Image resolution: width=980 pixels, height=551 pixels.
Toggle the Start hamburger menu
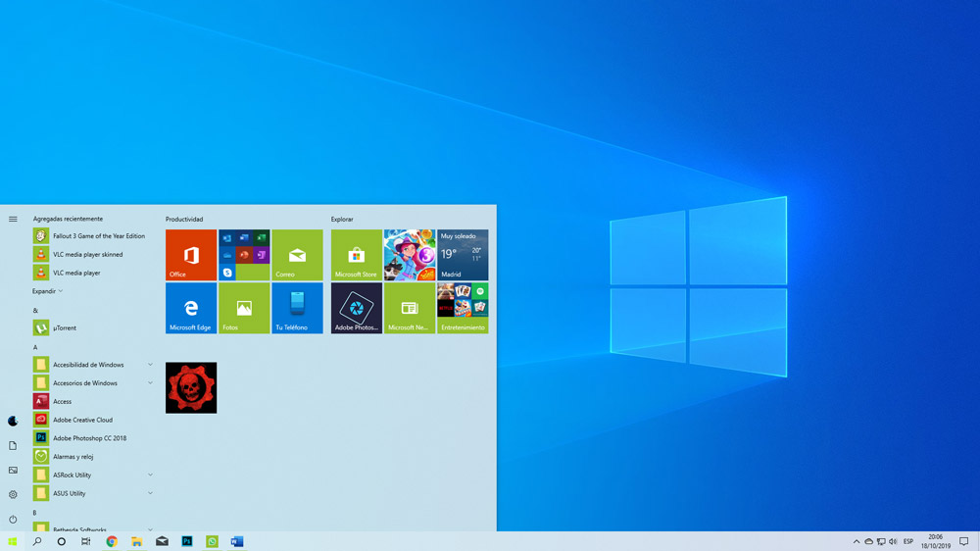(x=13, y=219)
